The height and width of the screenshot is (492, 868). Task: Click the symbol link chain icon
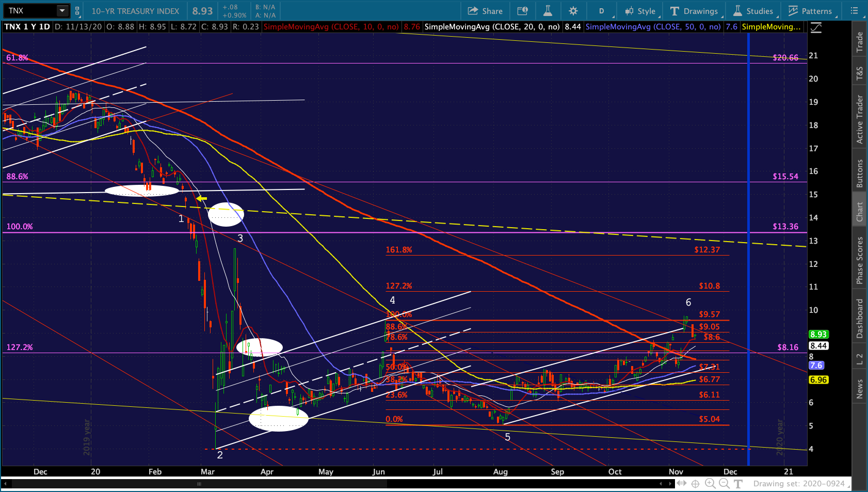[77, 11]
